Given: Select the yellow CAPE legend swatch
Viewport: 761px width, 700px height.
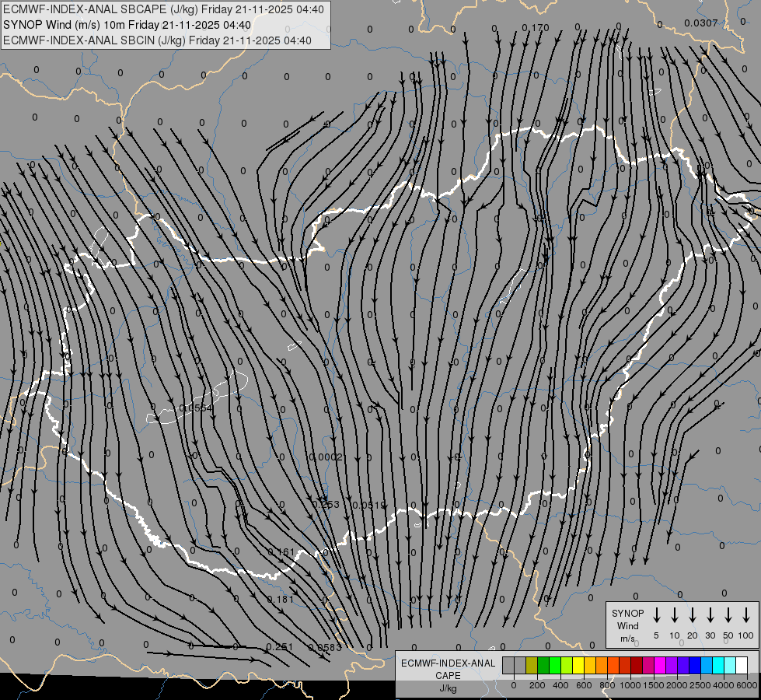Looking at the screenshot, I should [578, 665].
